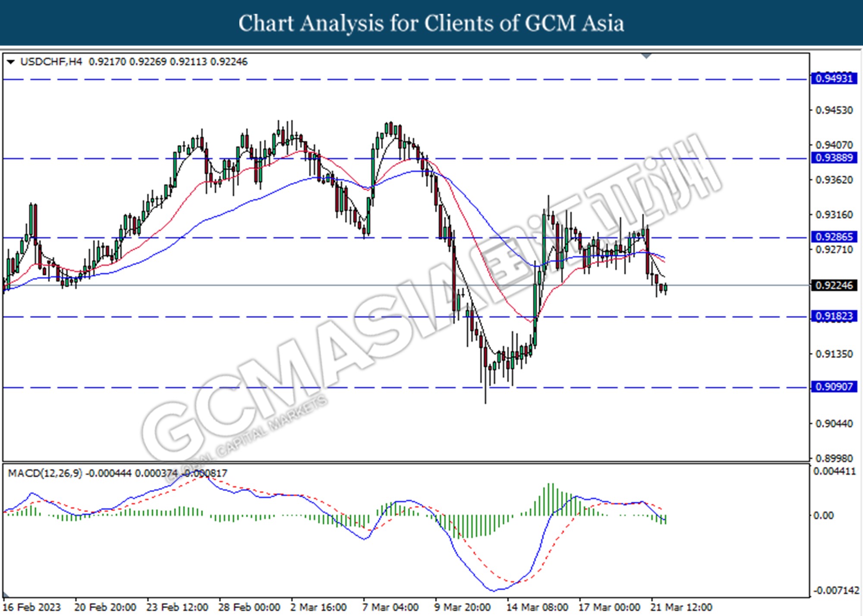Viewport: 863px width, 616px height.
Task: Click the USDCHF,H4 symbol title text
Action: coord(51,62)
